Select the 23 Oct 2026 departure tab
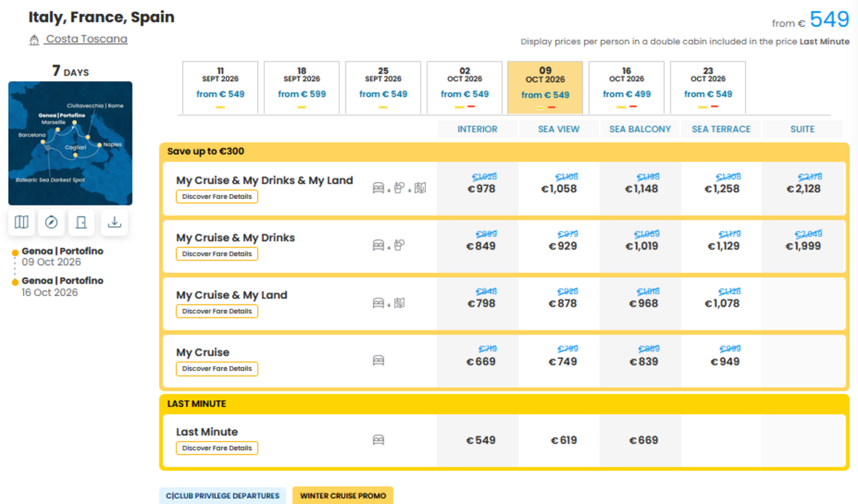The image size is (858, 504). (x=708, y=88)
